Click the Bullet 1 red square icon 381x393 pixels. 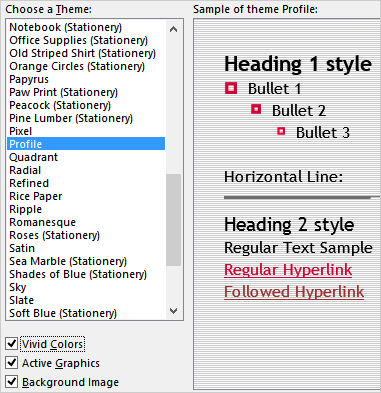[231, 88]
